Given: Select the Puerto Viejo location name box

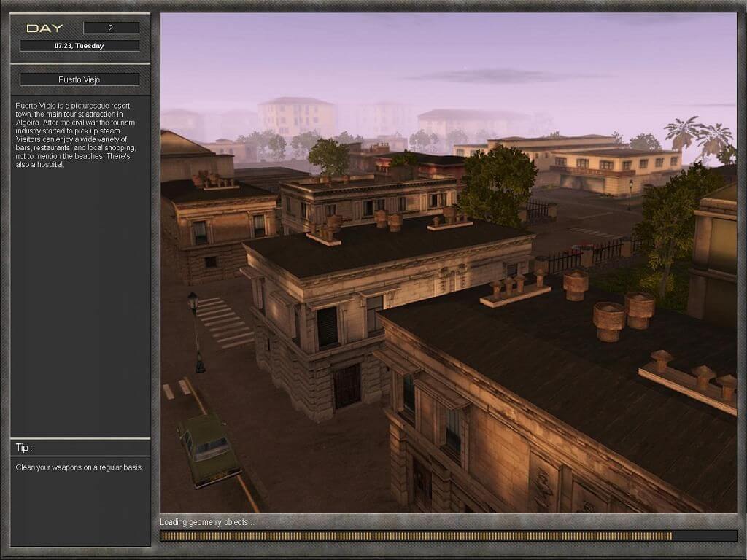Looking at the screenshot, I should (80, 79).
